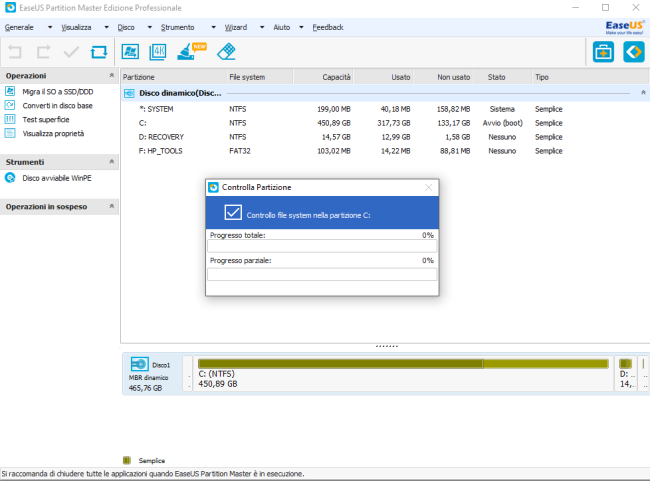Open the Cleanup and Optimization NEW icon
This screenshot has width=650, height=481.
click(191, 51)
